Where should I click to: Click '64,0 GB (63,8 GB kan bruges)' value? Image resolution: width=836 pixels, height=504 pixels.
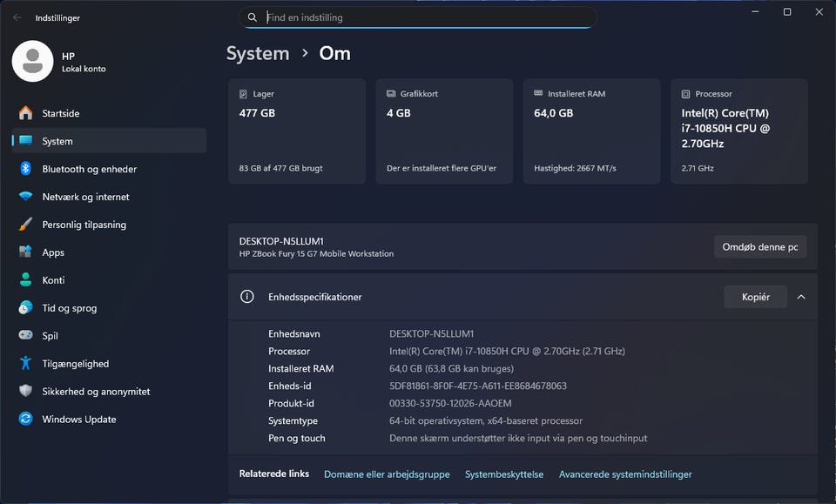pos(452,368)
